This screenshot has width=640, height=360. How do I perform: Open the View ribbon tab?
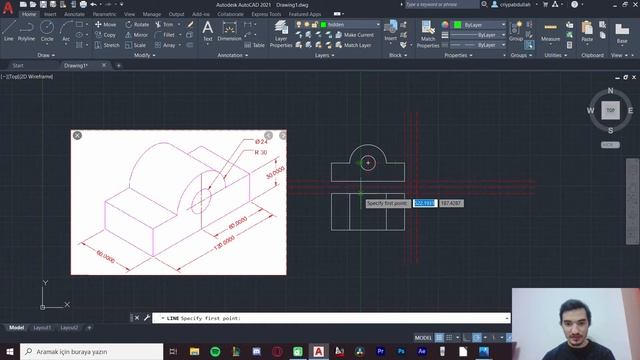(x=129, y=14)
